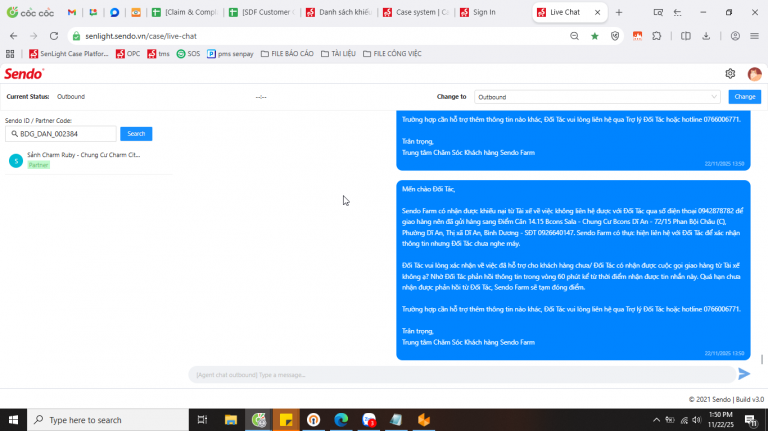
Task: Go forward in browser history
Action: (33, 36)
